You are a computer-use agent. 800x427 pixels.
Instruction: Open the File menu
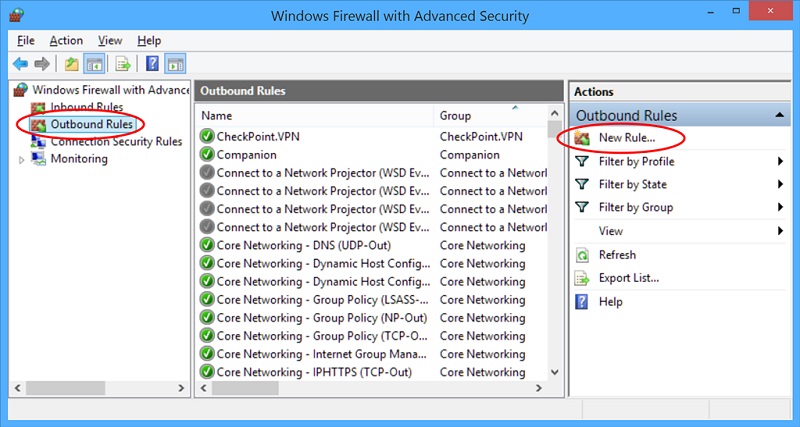tap(26, 40)
